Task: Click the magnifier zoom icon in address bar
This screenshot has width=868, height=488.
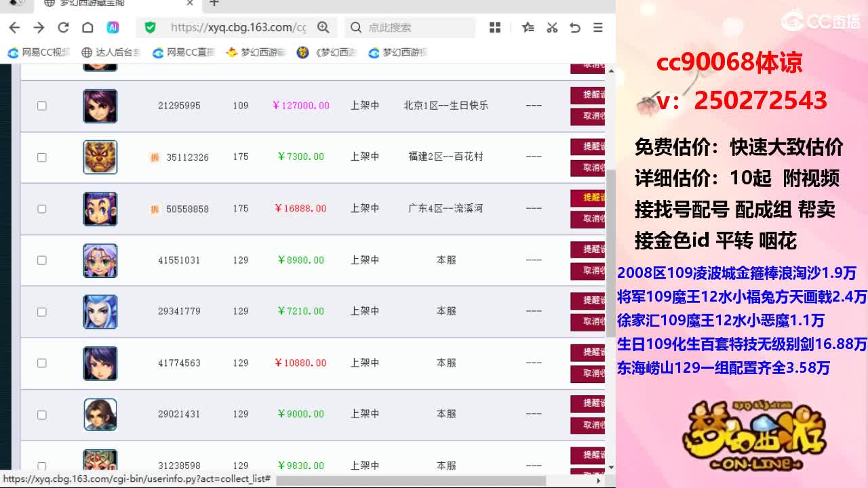Action: pyautogui.click(x=323, y=28)
